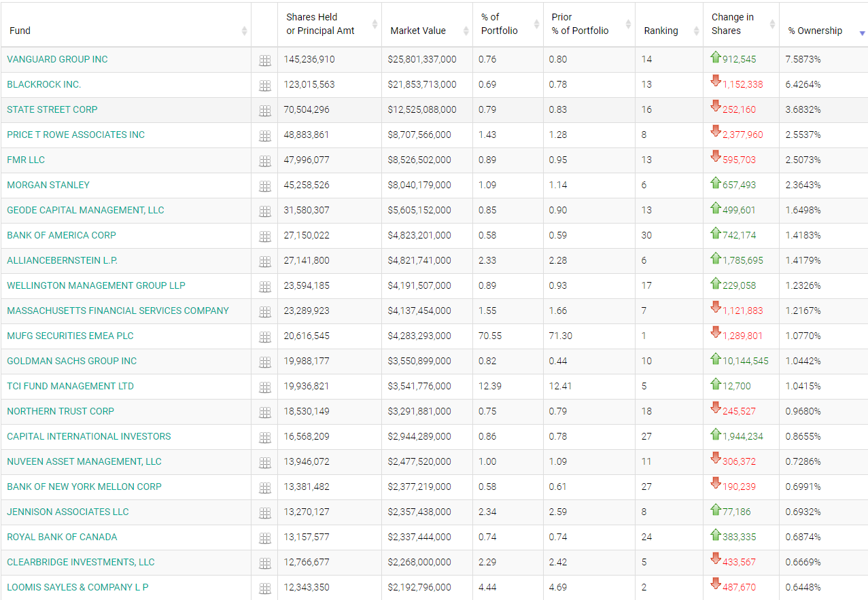Open grid icon in Loomis Sayles row
The image size is (868, 600).
(265, 588)
